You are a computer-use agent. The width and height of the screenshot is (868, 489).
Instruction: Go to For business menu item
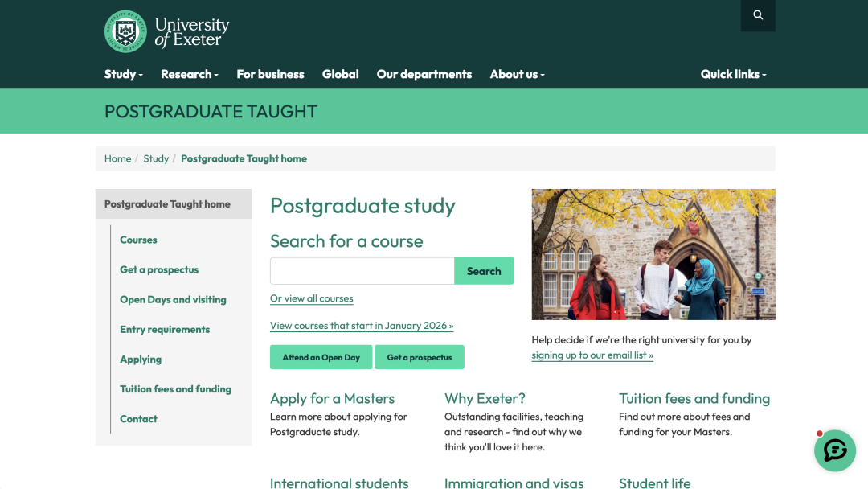point(270,74)
